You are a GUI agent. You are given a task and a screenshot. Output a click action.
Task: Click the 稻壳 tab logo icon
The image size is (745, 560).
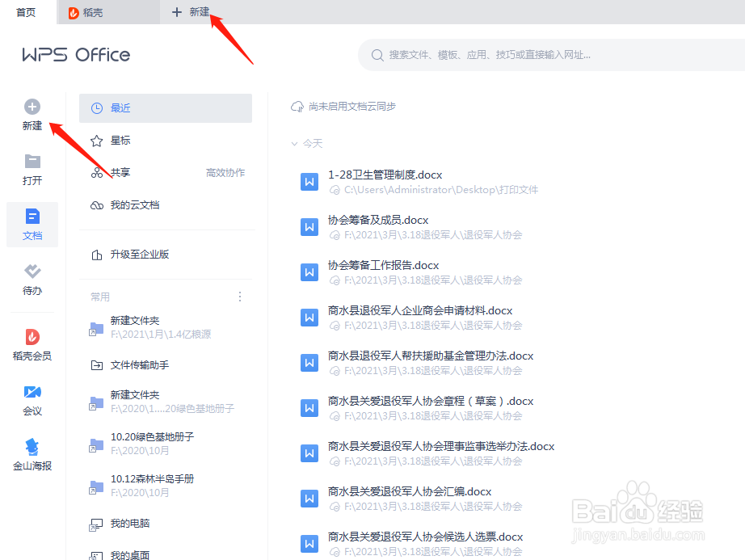click(x=74, y=13)
